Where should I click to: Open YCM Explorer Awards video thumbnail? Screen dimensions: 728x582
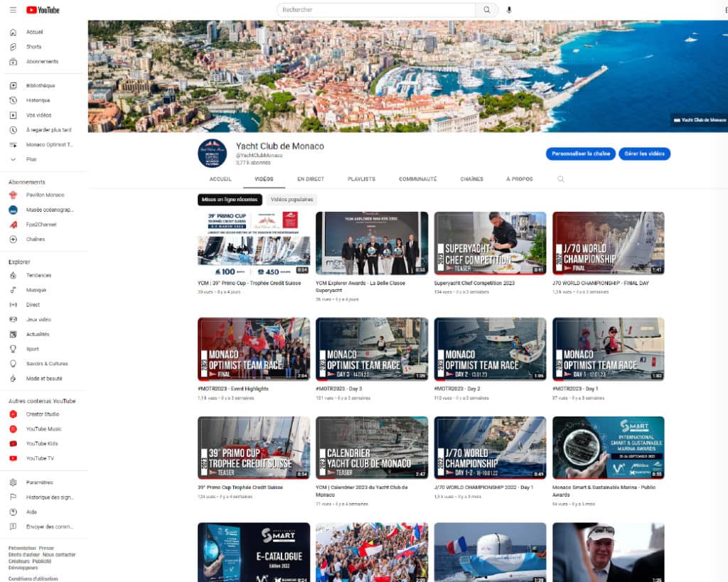coord(372,244)
